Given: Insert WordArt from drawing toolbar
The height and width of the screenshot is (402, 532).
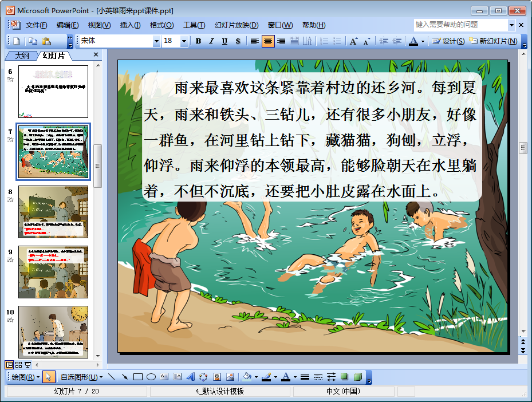Looking at the screenshot, I should click(191, 377).
